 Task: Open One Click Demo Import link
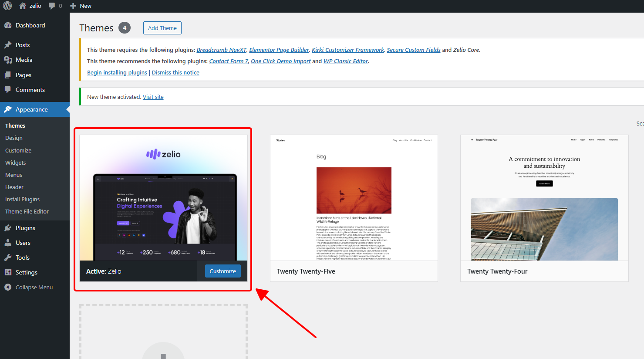(x=281, y=61)
